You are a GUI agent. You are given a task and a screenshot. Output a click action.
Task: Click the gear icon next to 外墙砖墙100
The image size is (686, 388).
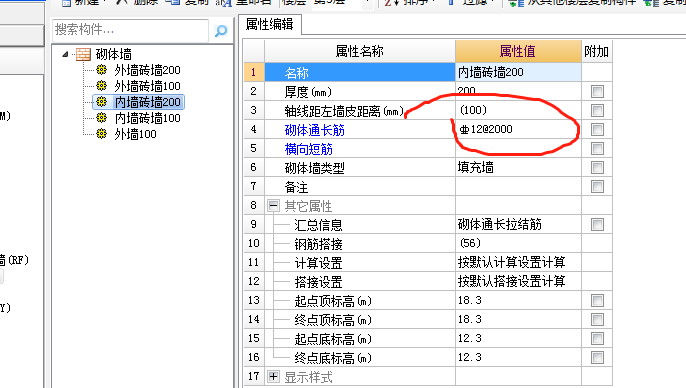coord(102,86)
